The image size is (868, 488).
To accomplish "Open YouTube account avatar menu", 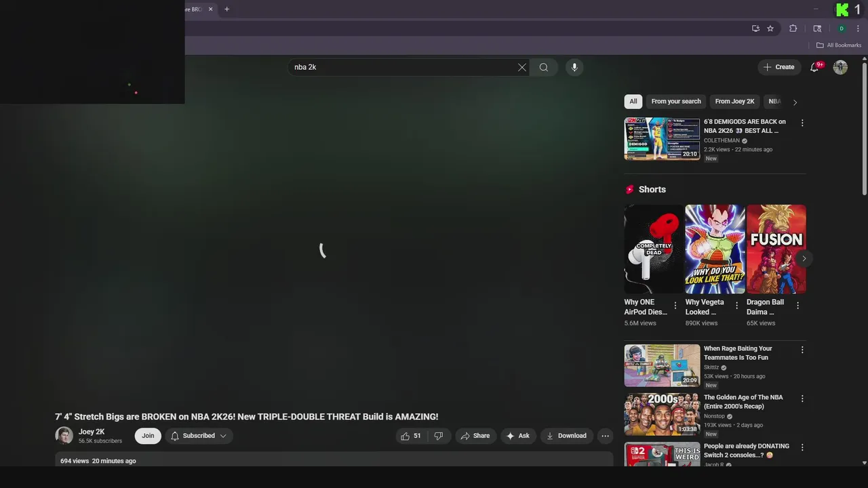I will point(840,67).
